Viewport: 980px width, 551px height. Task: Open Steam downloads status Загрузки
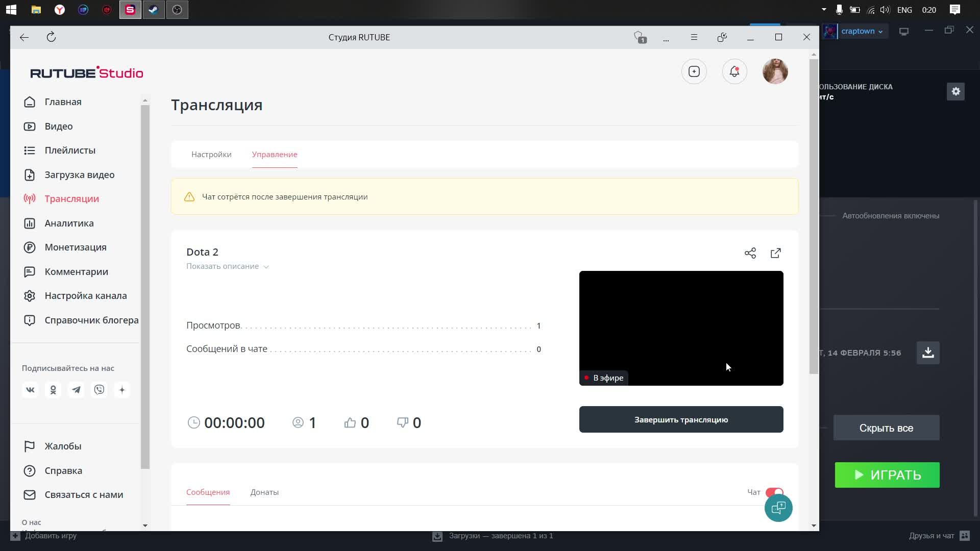pyautogui.click(x=493, y=536)
